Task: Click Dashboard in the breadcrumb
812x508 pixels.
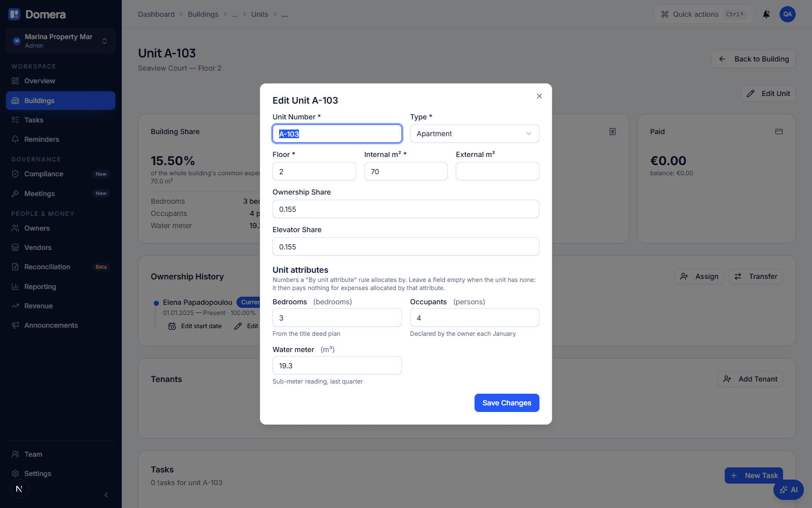Action: point(156,14)
